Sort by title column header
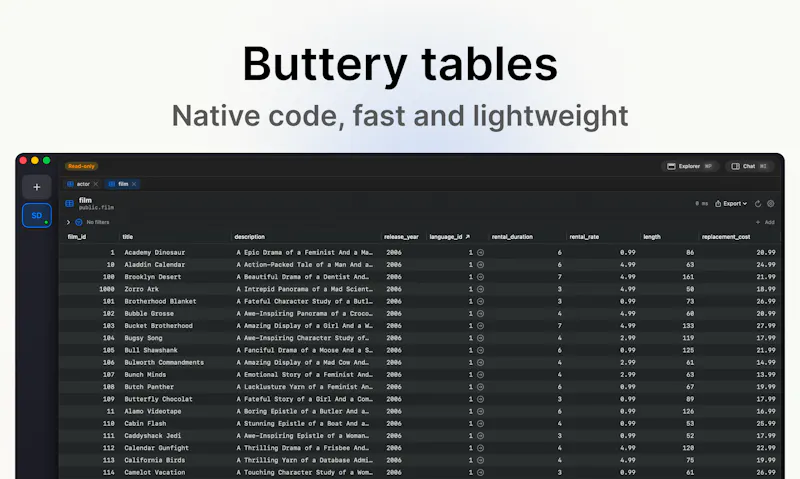Screen dimensions: 800x479 pos(128,237)
